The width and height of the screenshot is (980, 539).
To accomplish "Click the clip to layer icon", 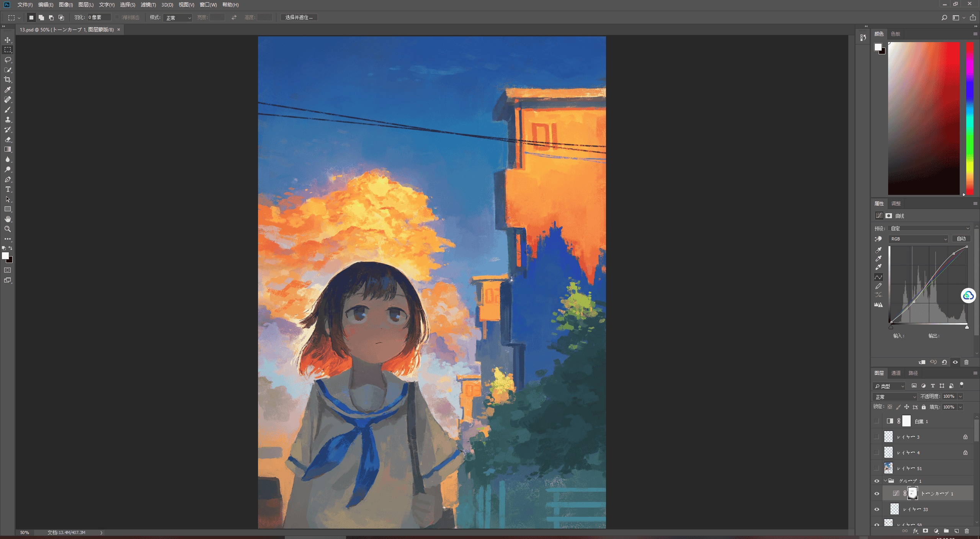I will [x=922, y=362].
